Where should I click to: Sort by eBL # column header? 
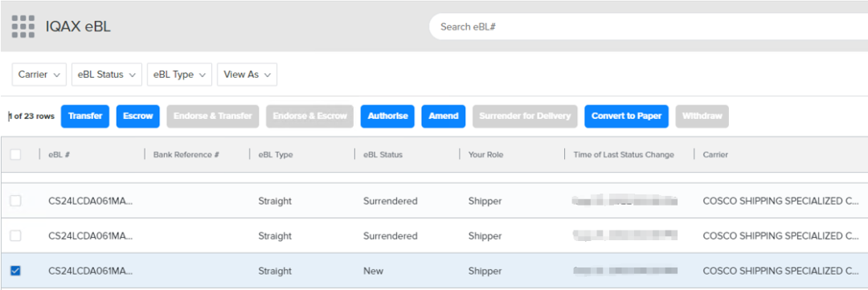tap(59, 155)
